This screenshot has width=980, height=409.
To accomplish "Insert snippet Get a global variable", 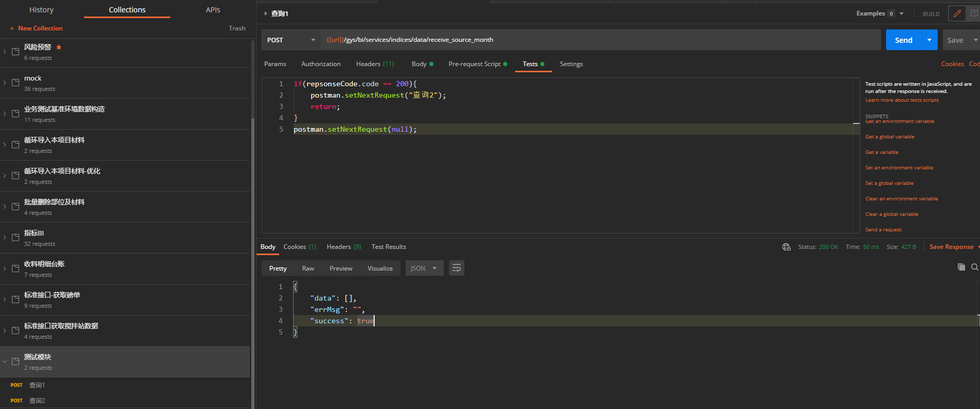I will (890, 137).
